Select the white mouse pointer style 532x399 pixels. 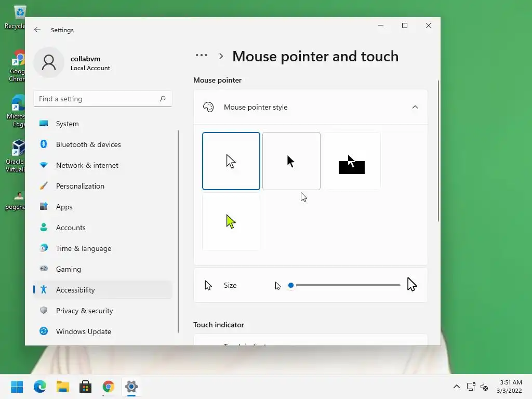pyautogui.click(x=231, y=161)
